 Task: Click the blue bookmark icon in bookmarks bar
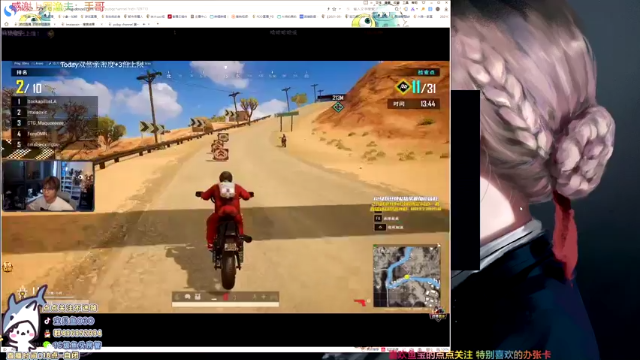click(x=302, y=17)
